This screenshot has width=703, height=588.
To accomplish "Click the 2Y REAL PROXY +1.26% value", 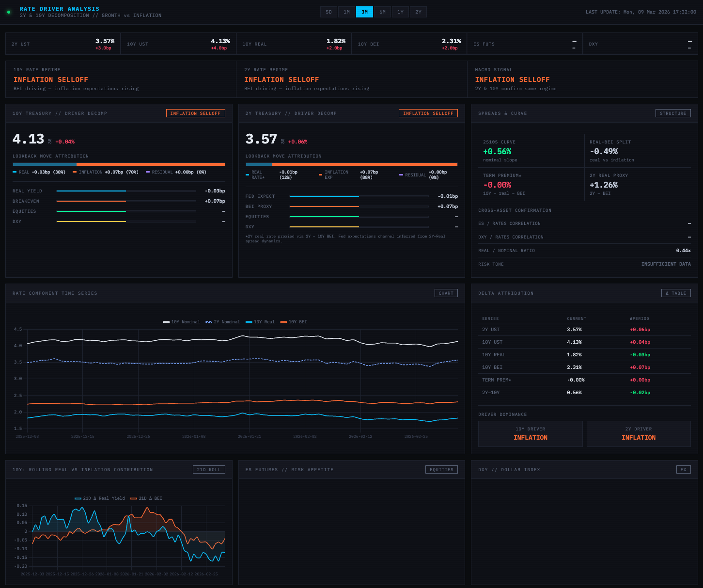I will 604,185.
